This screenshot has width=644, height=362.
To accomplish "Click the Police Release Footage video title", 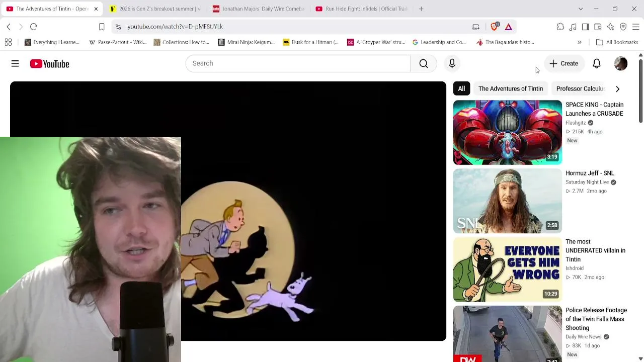I will (596, 319).
